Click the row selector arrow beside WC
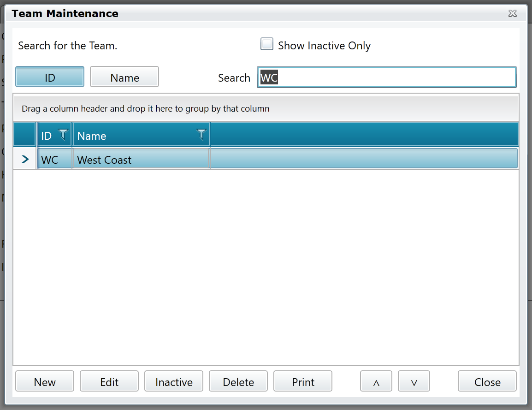 (24, 159)
